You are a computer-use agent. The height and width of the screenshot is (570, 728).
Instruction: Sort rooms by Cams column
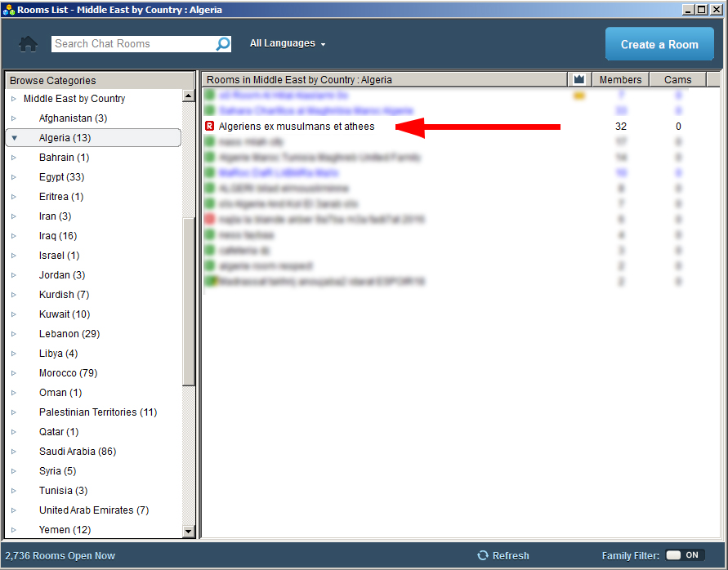pyautogui.click(x=677, y=80)
